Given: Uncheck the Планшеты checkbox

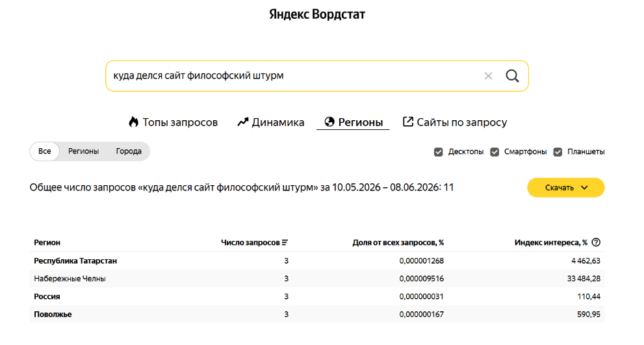Looking at the screenshot, I should 558,152.
